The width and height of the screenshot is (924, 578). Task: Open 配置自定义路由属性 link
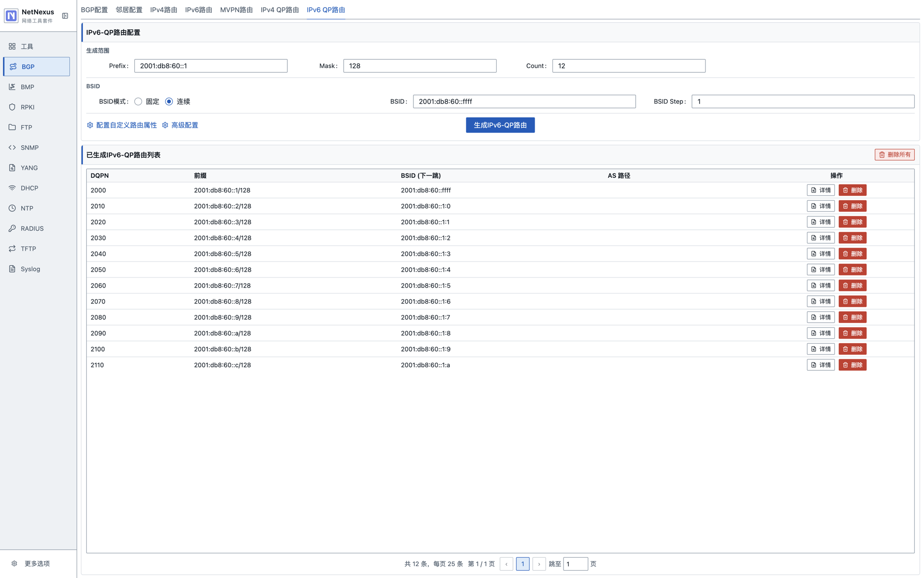122,125
